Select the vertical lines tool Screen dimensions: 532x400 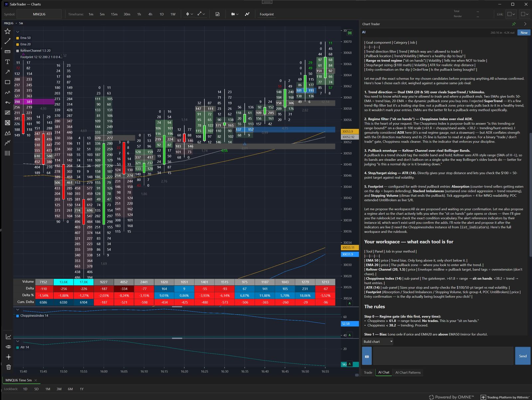[7, 153]
